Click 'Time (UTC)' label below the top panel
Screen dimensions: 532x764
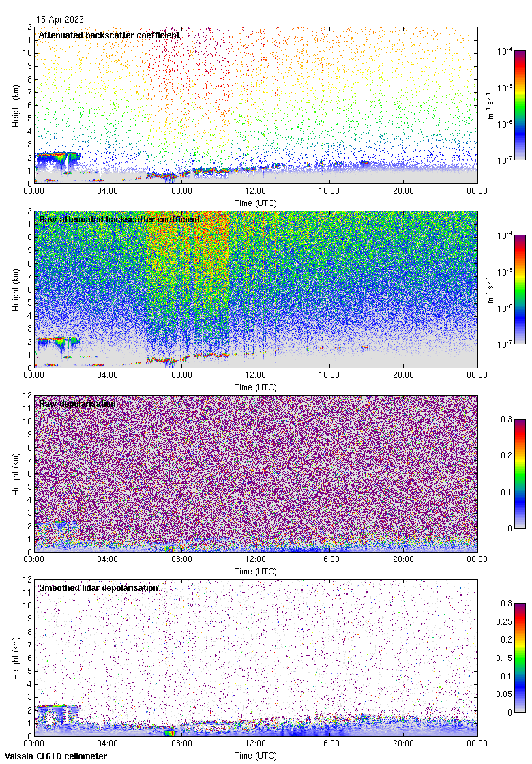(256, 203)
